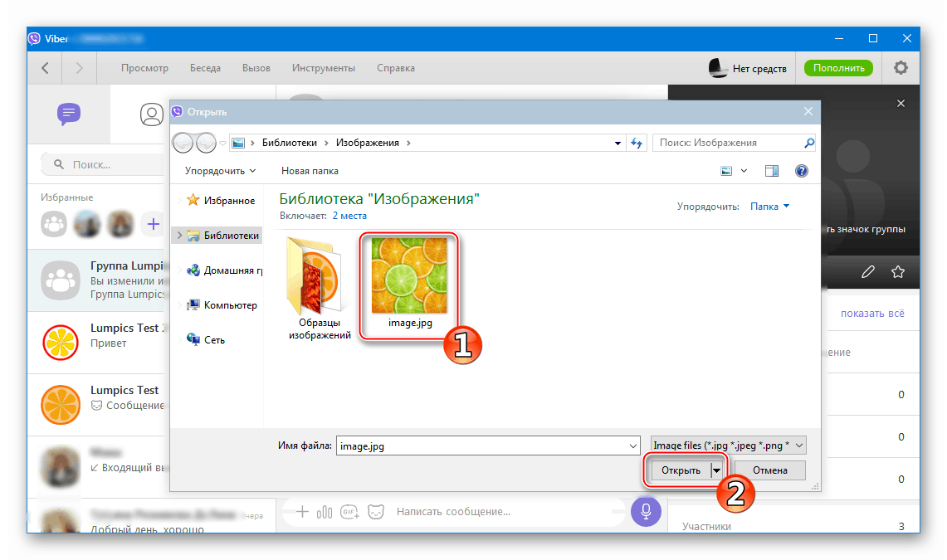Select the image.jpg thumbnail
Image resolution: width=947 pixels, height=560 pixels.
tap(409, 274)
